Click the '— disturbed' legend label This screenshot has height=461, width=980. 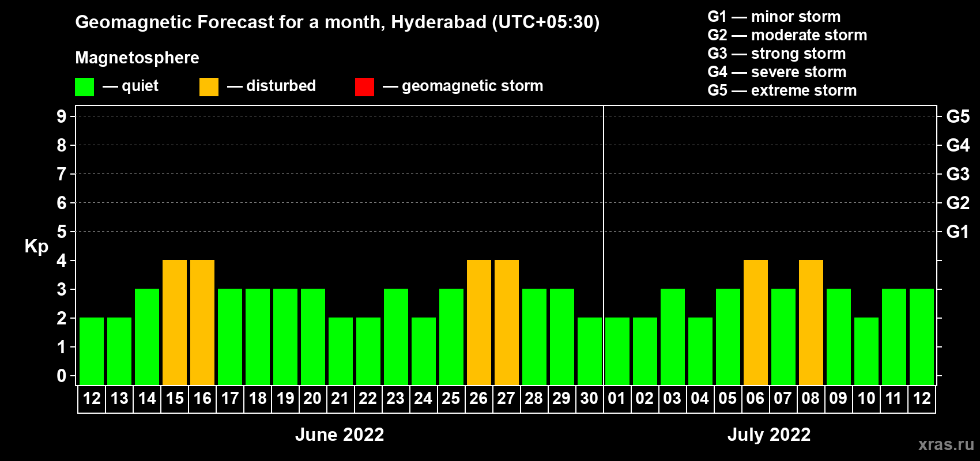(272, 86)
